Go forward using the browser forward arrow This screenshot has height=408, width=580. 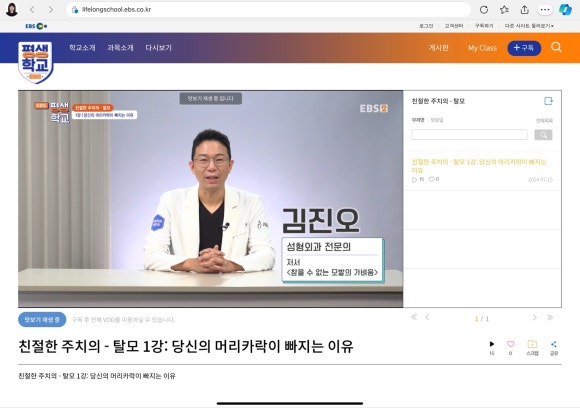pyautogui.click(x=51, y=10)
